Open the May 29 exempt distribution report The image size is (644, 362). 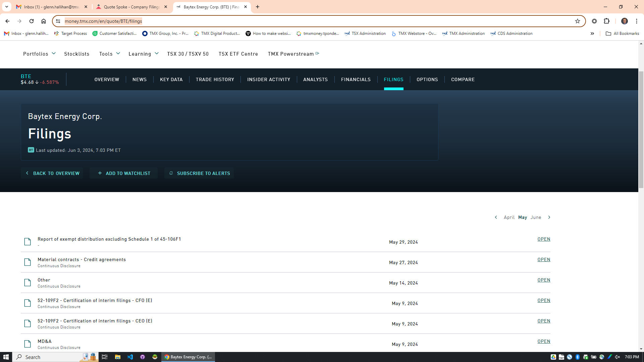[543, 239]
